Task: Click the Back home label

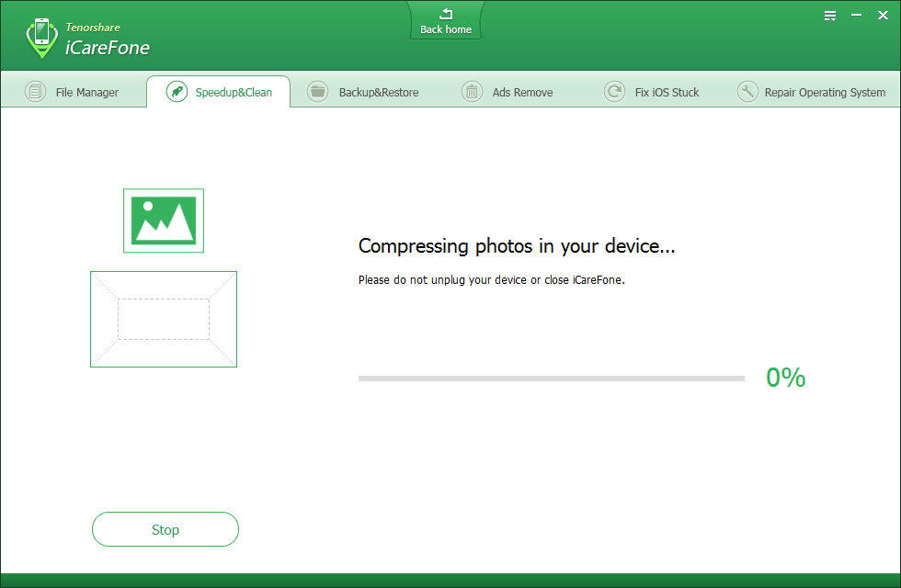Action: coord(446,29)
